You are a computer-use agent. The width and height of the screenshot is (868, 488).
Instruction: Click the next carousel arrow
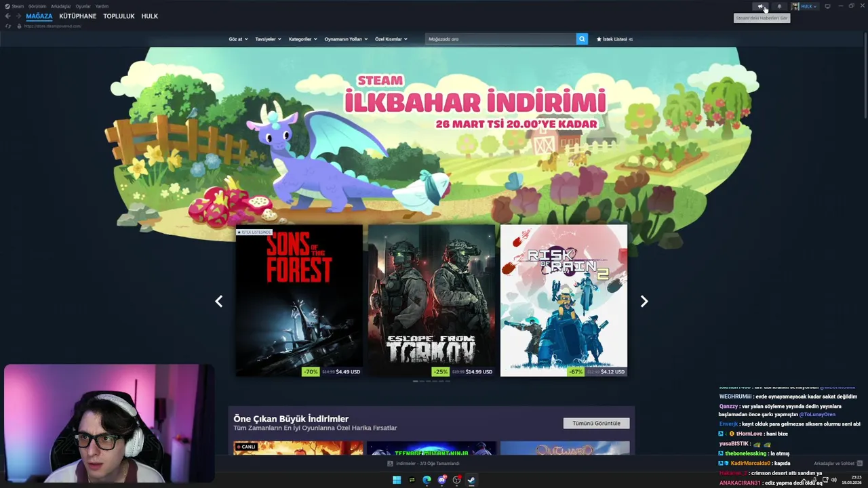(x=644, y=302)
